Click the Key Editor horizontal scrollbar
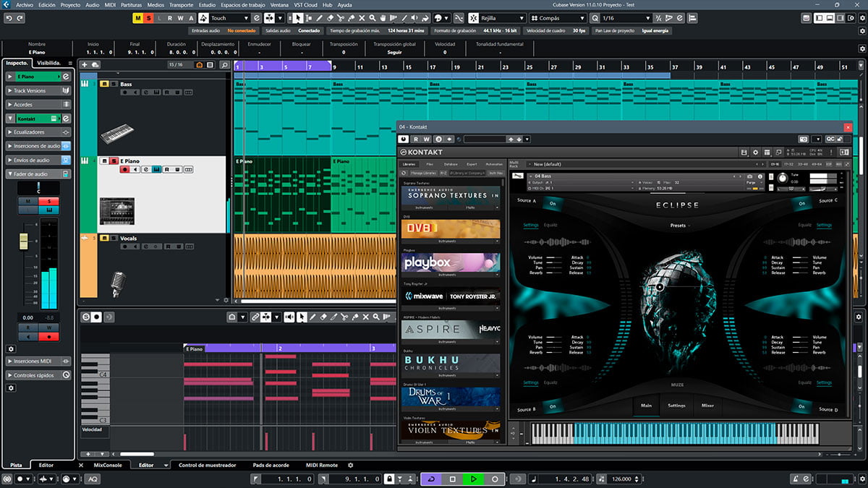The width and height of the screenshot is (868, 488). click(137, 454)
